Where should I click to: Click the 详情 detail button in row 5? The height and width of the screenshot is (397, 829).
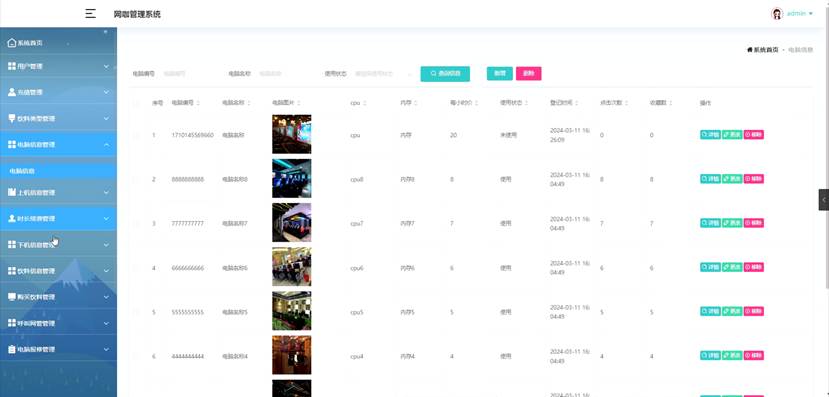tap(711, 311)
